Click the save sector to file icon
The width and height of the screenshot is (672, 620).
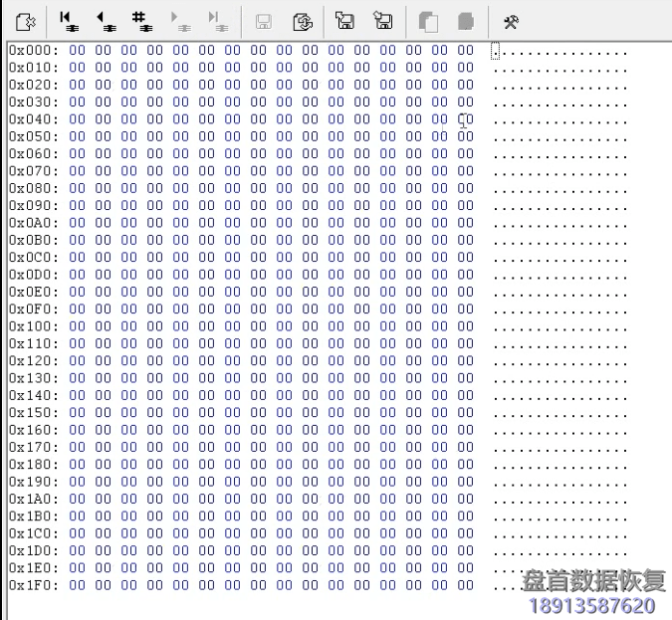click(344, 20)
